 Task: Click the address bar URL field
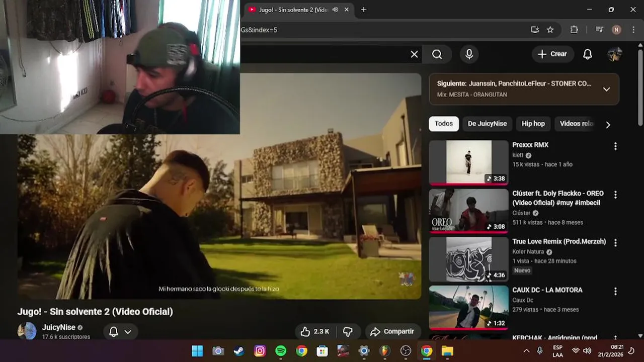[x=382, y=30]
